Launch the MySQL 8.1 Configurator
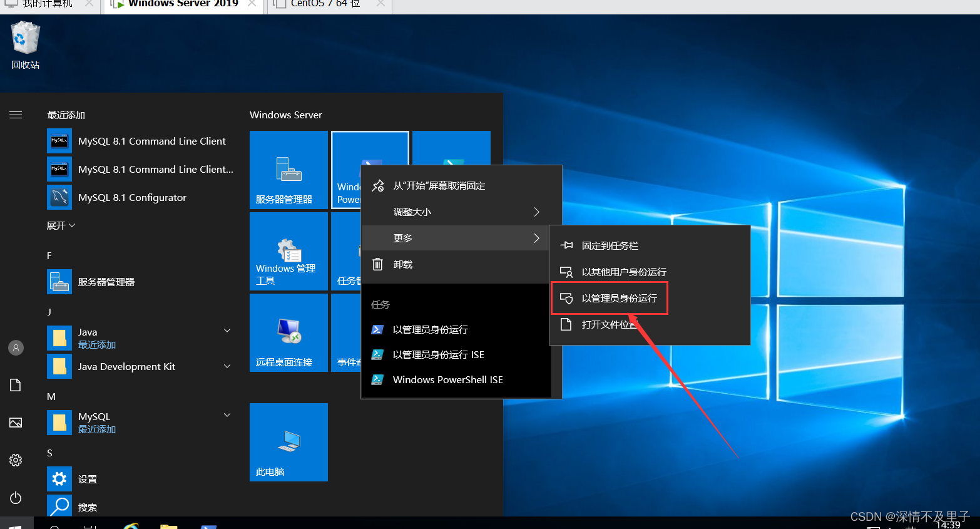This screenshot has height=529, width=980. click(x=132, y=197)
